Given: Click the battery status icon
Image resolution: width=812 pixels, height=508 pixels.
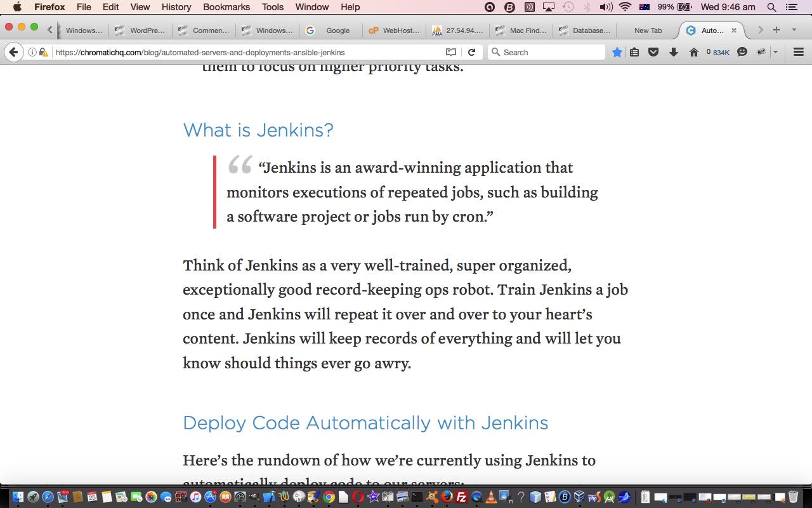Looking at the screenshot, I should pyautogui.click(x=684, y=7).
